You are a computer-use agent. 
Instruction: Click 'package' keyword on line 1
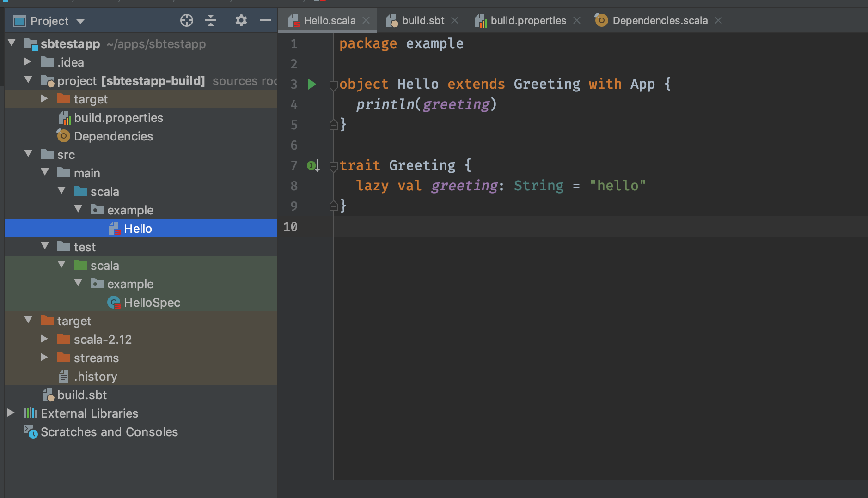(x=368, y=44)
